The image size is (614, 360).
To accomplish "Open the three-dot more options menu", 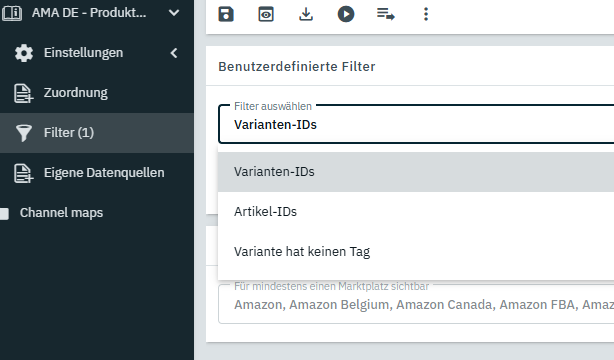I will pyautogui.click(x=426, y=14).
